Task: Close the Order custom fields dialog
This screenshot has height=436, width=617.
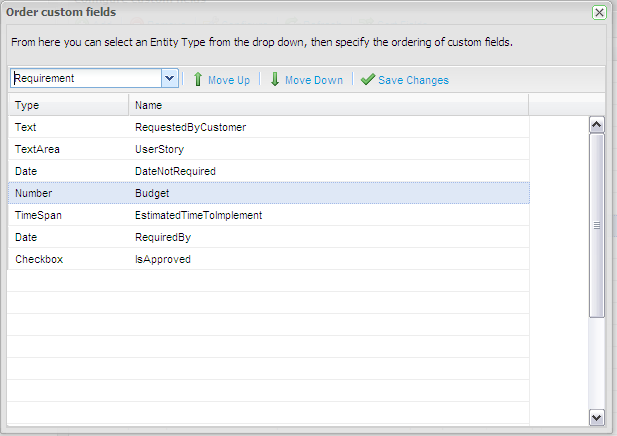Action: (x=599, y=12)
